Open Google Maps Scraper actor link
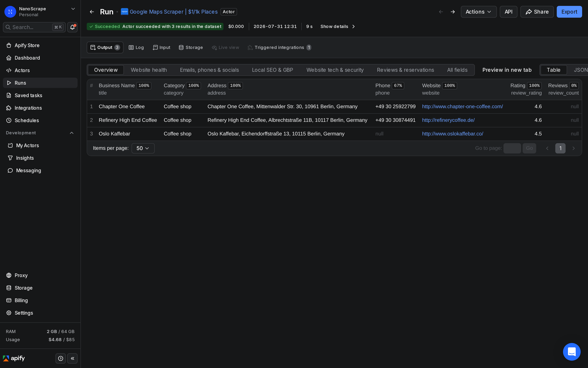The height and width of the screenshot is (368, 588). click(173, 12)
